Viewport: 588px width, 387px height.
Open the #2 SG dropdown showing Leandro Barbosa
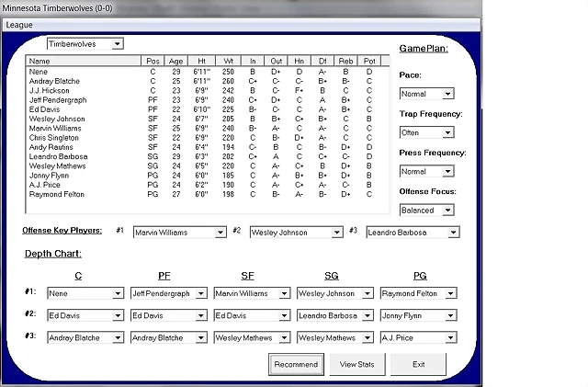coord(335,315)
